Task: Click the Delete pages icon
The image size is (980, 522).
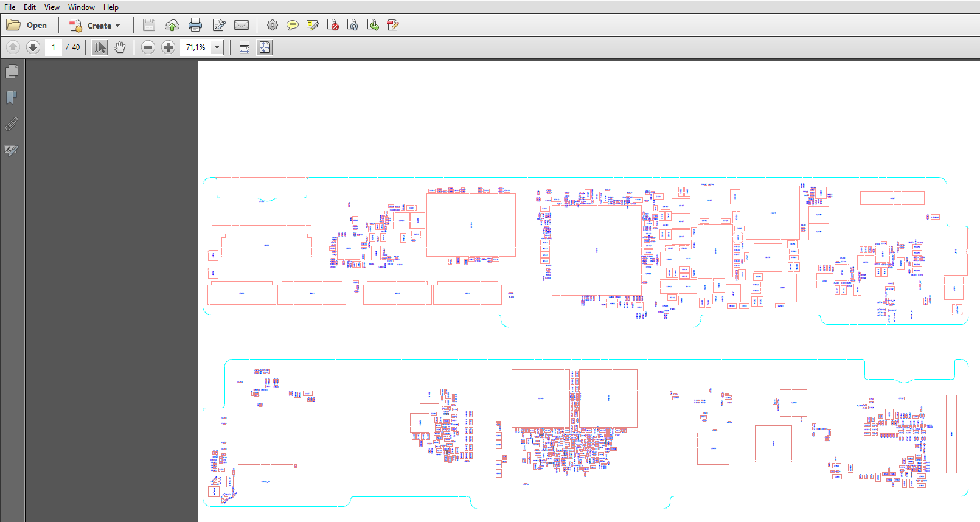Action: click(x=333, y=25)
